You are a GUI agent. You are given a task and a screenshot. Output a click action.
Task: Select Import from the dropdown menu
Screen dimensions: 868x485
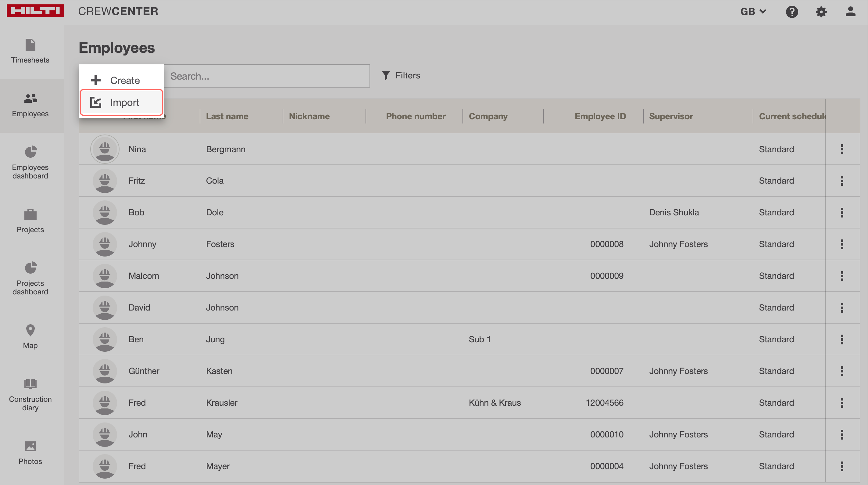[122, 102]
